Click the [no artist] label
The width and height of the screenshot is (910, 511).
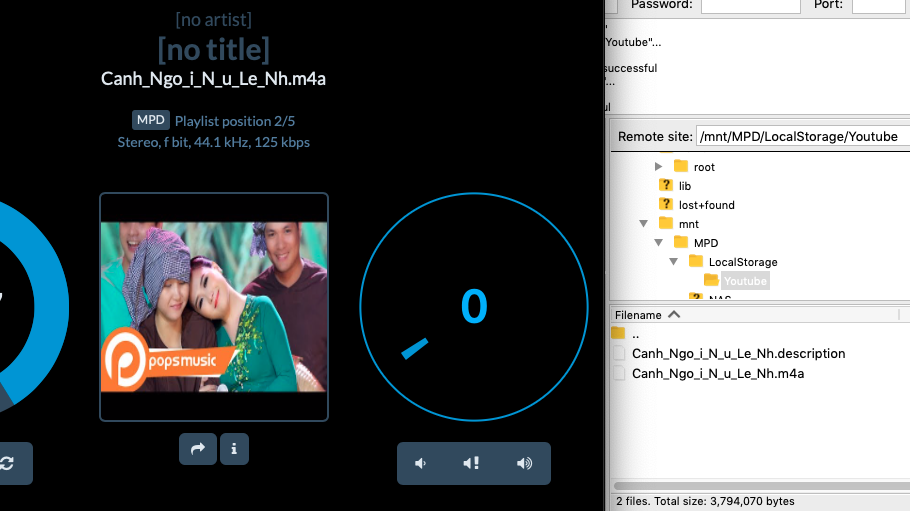click(x=214, y=20)
